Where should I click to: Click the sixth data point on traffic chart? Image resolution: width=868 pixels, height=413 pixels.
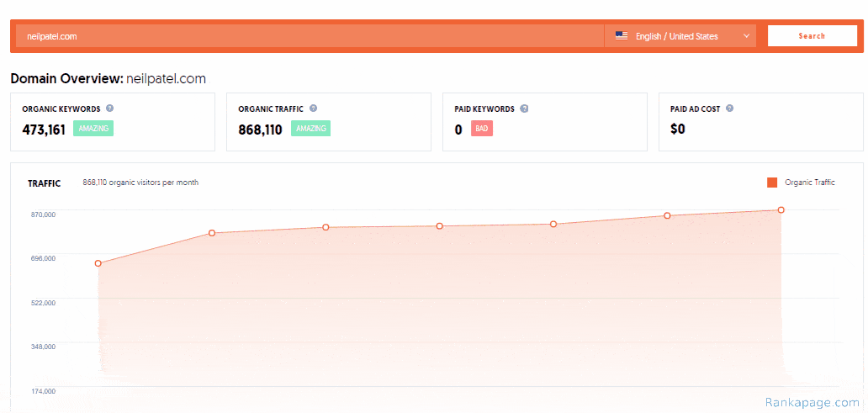(667, 215)
